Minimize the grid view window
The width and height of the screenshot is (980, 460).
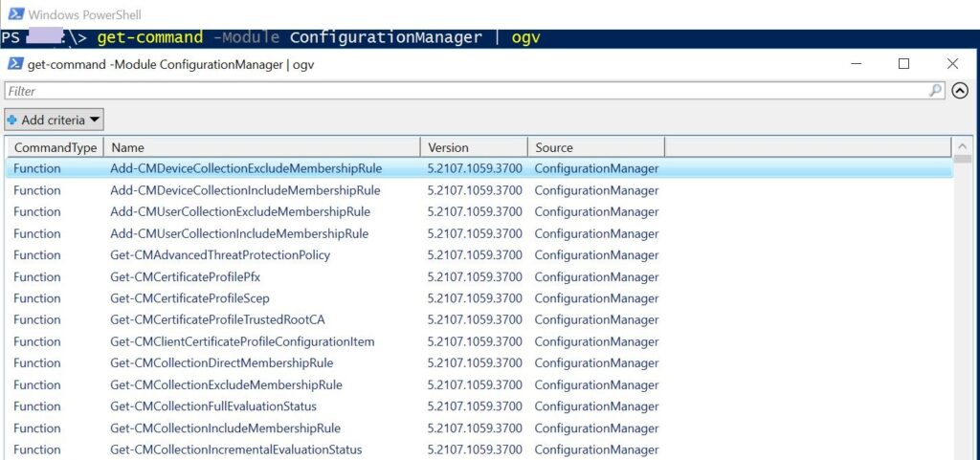[x=857, y=64]
